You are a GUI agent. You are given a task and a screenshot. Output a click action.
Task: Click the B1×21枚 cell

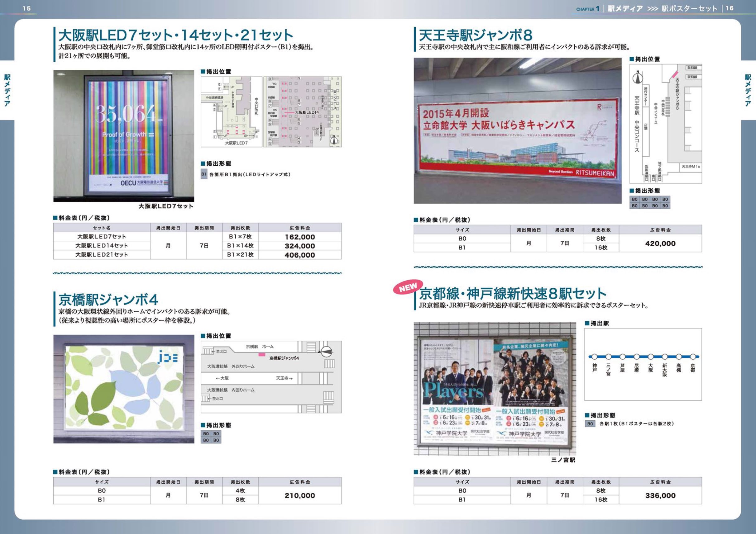coord(240,255)
